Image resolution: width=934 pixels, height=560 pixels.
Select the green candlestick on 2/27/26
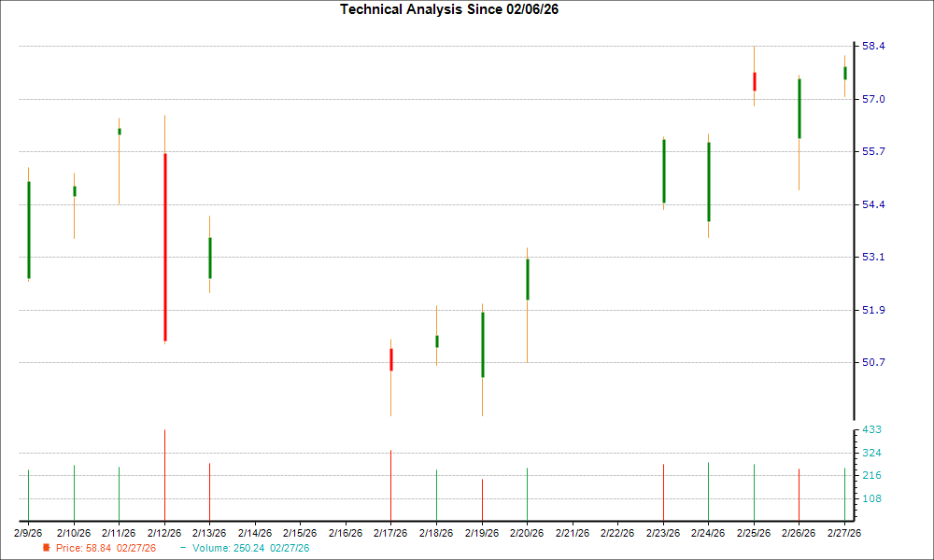845,73
